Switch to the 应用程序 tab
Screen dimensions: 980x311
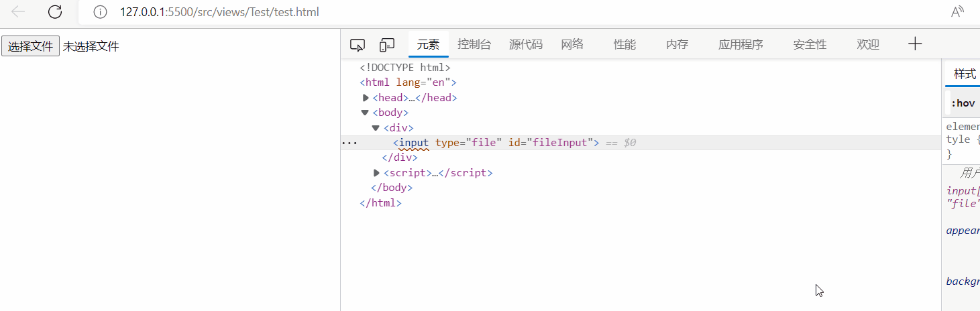tap(741, 44)
